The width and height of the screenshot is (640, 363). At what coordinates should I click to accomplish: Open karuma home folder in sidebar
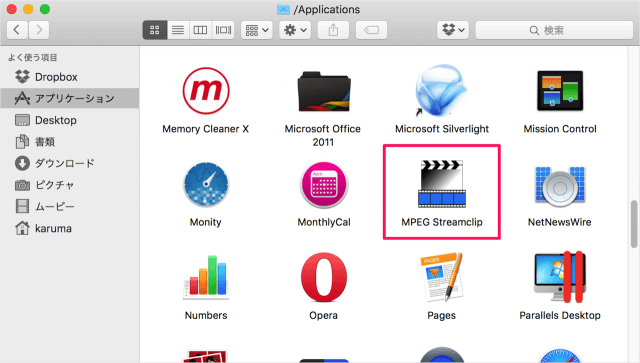[70, 228]
